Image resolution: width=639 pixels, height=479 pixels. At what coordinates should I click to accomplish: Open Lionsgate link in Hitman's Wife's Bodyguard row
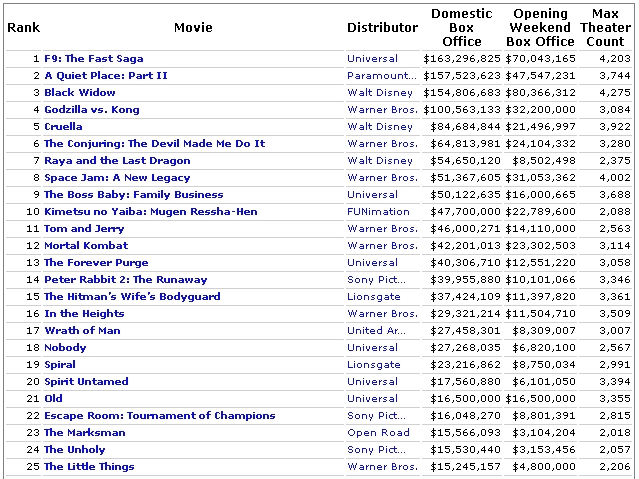coord(374,296)
